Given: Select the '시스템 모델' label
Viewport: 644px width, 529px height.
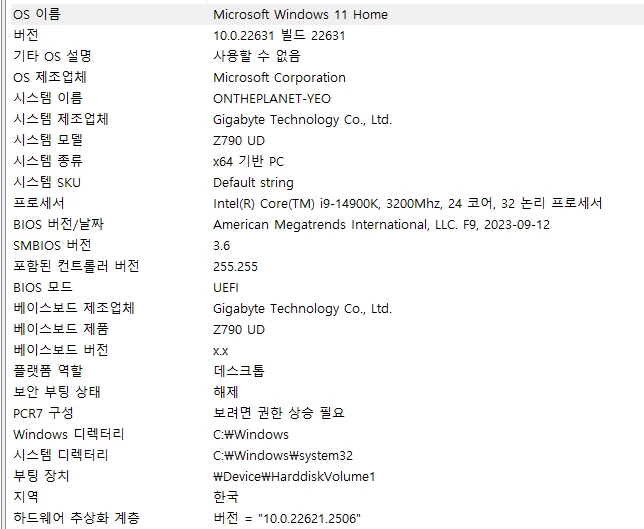Looking at the screenshot, I should (48, 140).
